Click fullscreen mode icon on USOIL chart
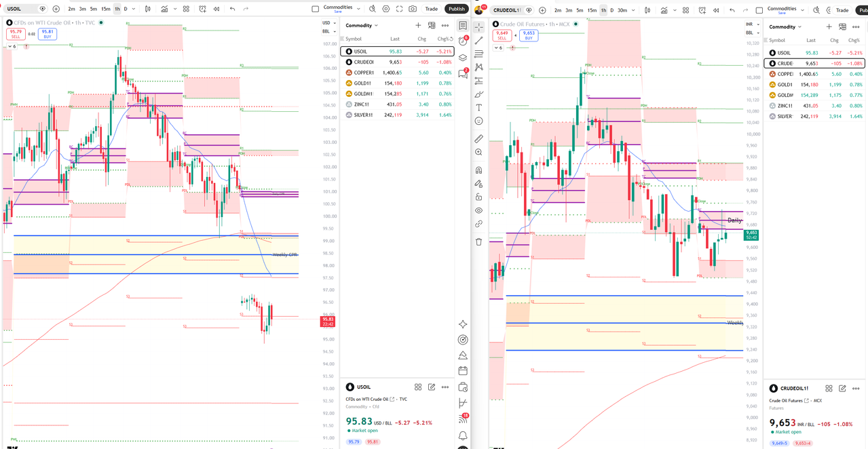 (x=400, y=9)
